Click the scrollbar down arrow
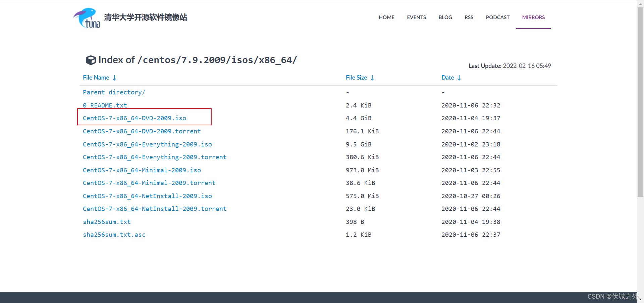 (x=640, y=299)
